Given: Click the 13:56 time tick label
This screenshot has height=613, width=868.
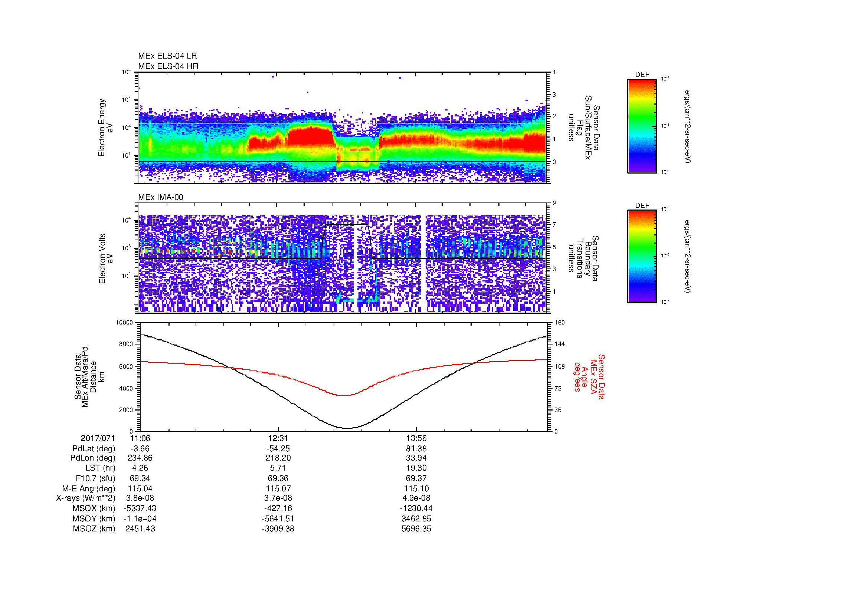Looking at the screenshot, I should (416, 438).
